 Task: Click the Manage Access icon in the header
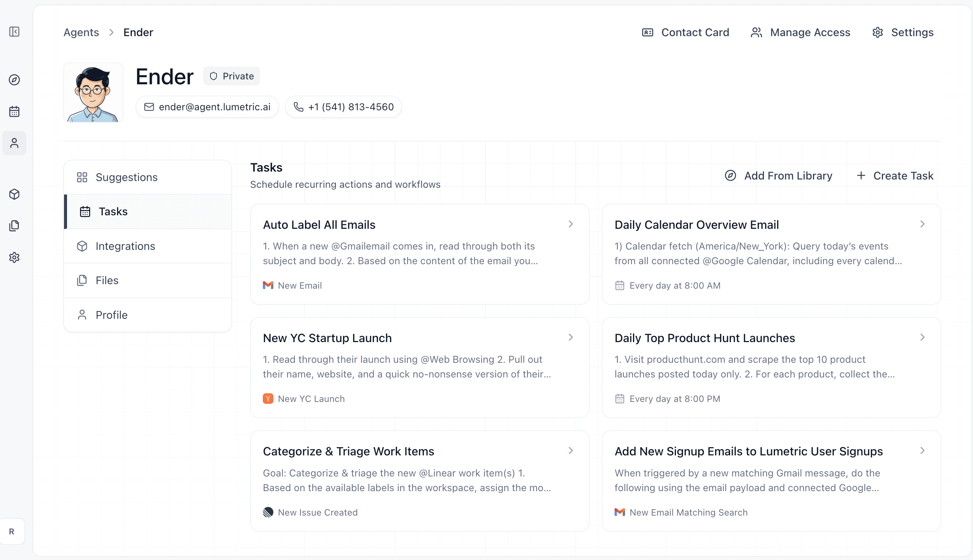click(x=756, y=32)
